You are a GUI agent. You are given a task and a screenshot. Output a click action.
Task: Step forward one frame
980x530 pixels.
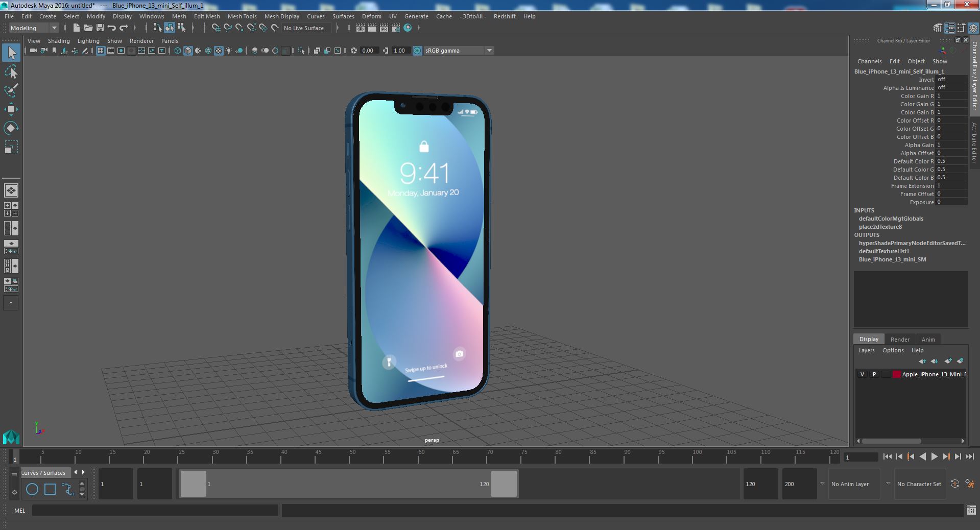pos(958,457)
